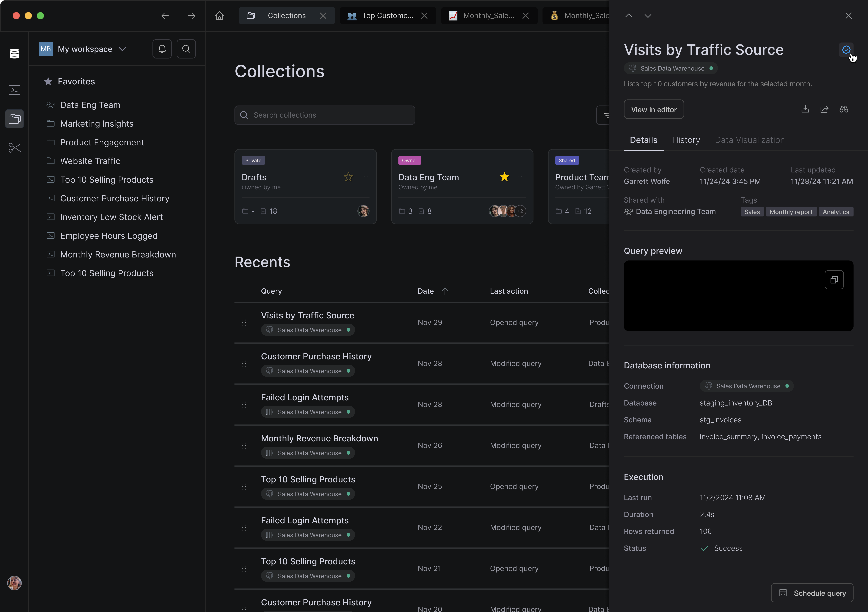Switch to the History tab

click(x=686, y=140)
